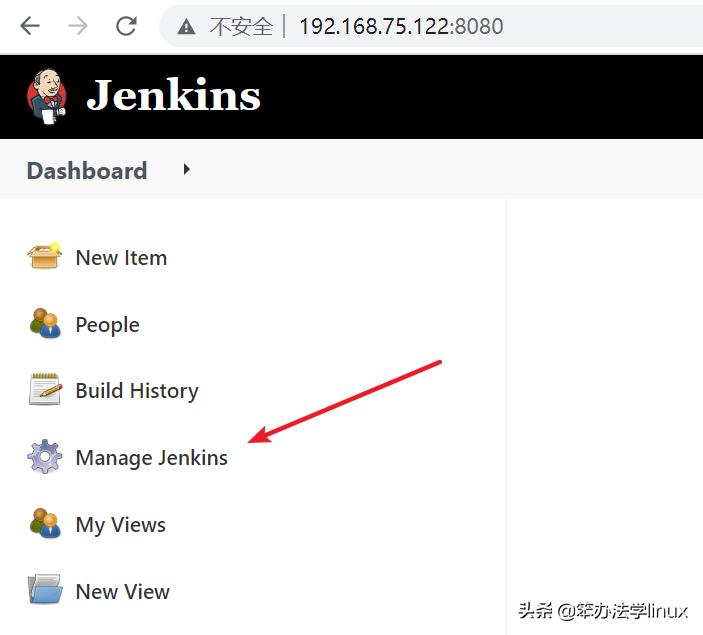Reload the page with the refresh icon

coord(126,26)
